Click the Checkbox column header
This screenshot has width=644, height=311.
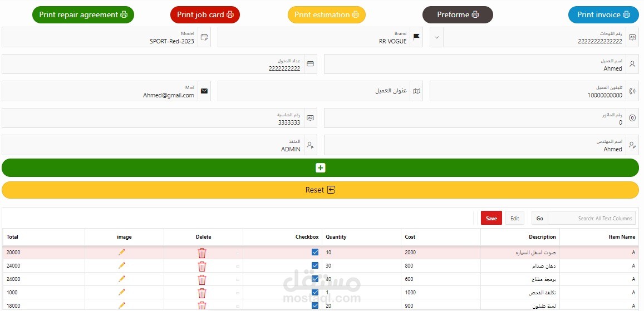point(283,237)
